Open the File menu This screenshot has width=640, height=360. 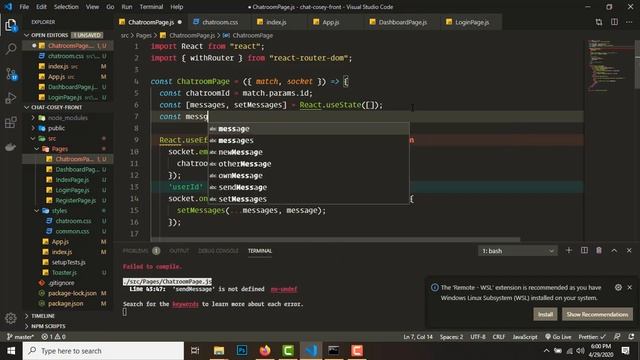pyautogui.click(x=24, y=7)
